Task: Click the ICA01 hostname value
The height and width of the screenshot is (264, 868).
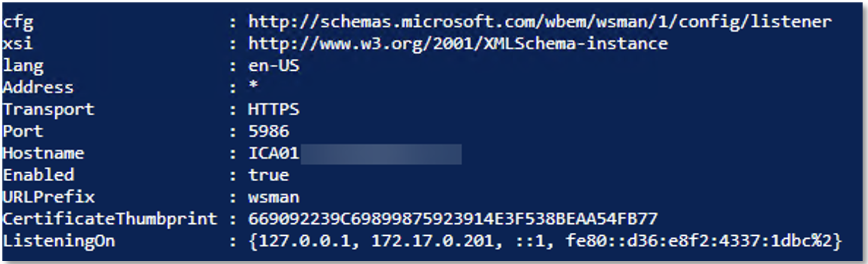Action: click(273, 153)
